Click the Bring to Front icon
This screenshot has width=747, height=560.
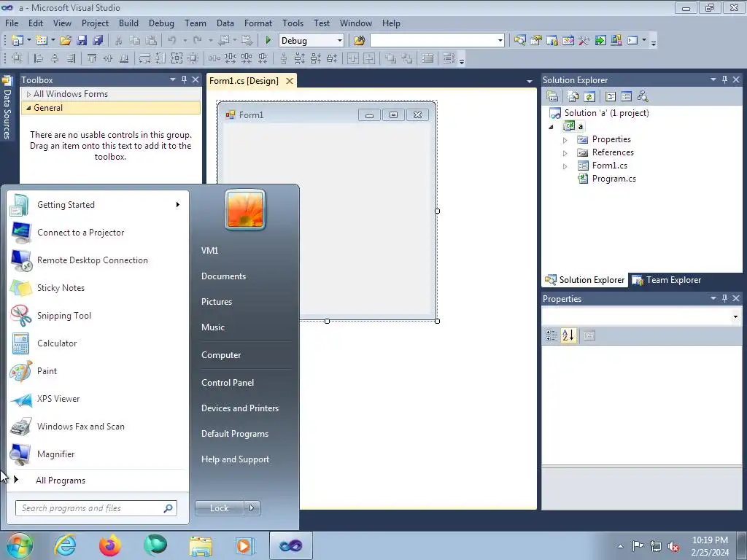tap(390, 58)
